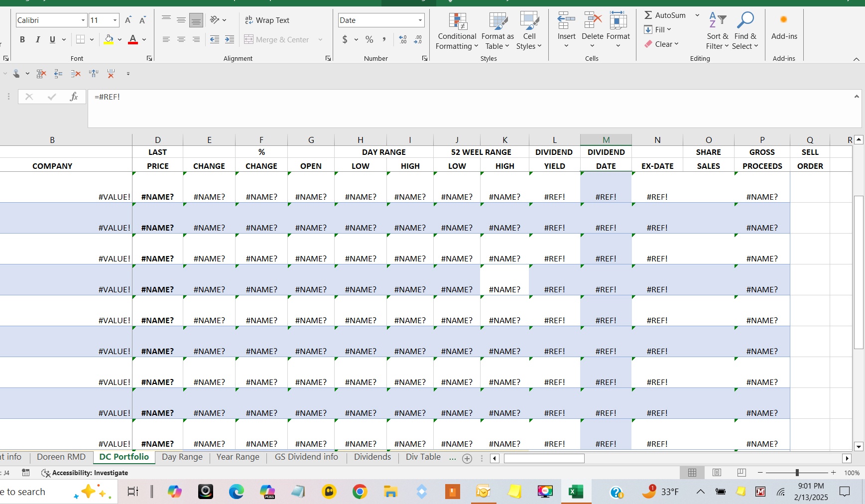Expand the AutoSum dropdown arrow
The width and height of the screenshot is (865, 504).
pos(697,15)
